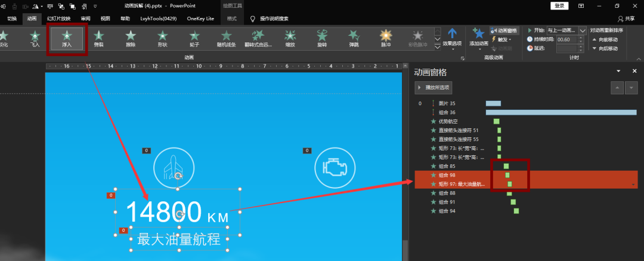The width and height of the screenshot is (644, 261).
Task: Open ribbon display options icon
Action: tap(581, 6)
